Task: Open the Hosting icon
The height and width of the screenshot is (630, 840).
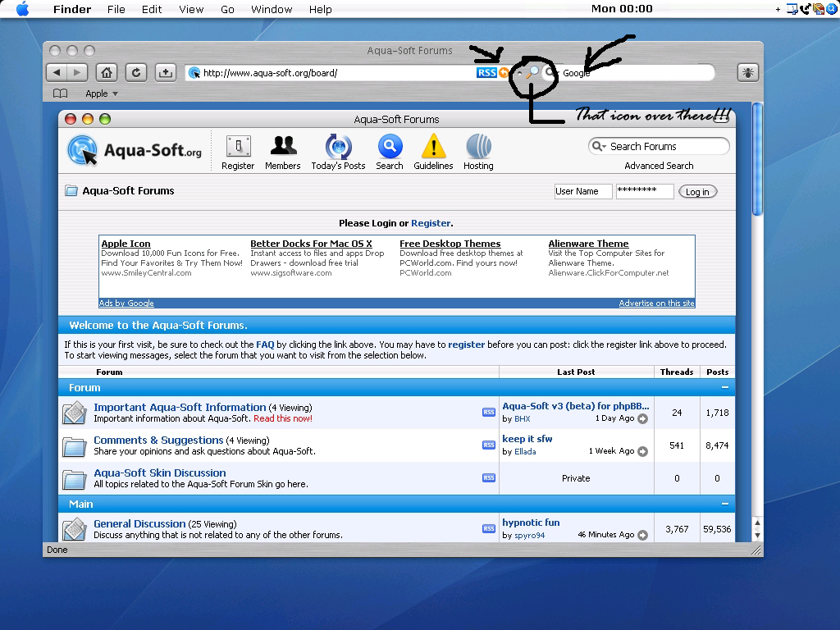Action: click(x=478, y=153)
